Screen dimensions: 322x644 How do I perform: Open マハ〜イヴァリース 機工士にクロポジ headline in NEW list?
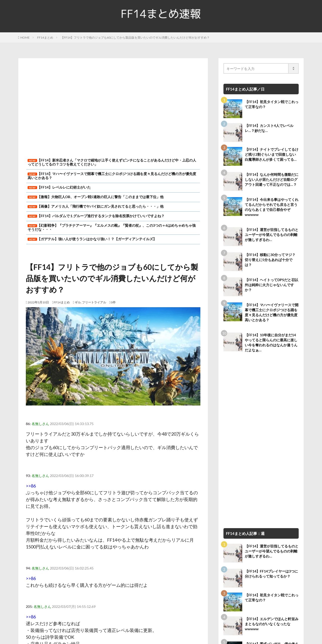[x=112, y=176]
